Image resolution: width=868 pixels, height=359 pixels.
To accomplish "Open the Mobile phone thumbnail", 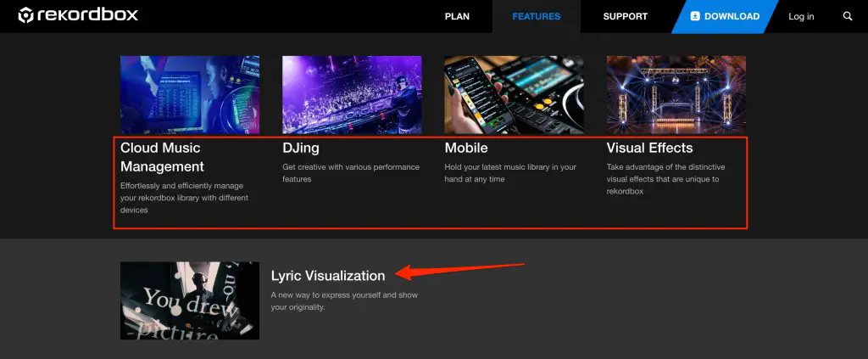I will pyautogui.click(x=514, y=95).
